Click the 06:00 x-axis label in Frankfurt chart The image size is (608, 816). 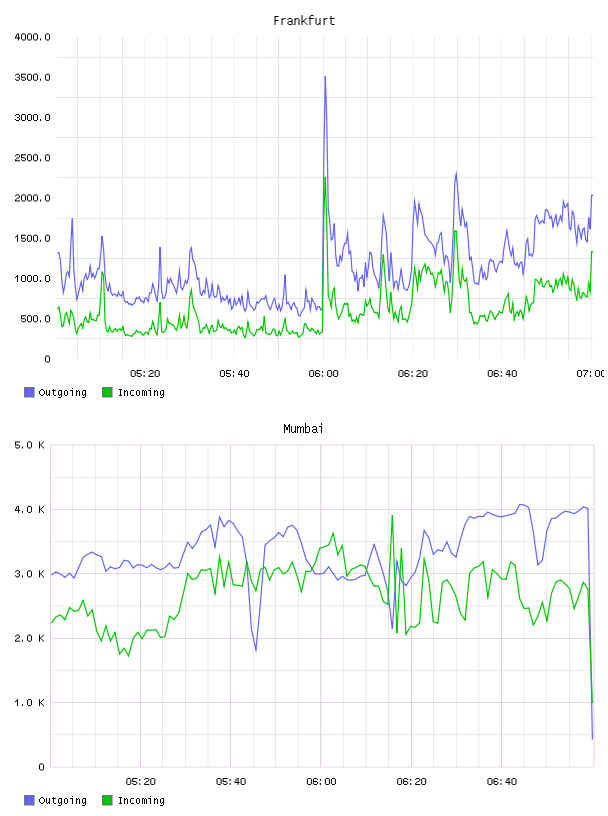tap(323, 374)
